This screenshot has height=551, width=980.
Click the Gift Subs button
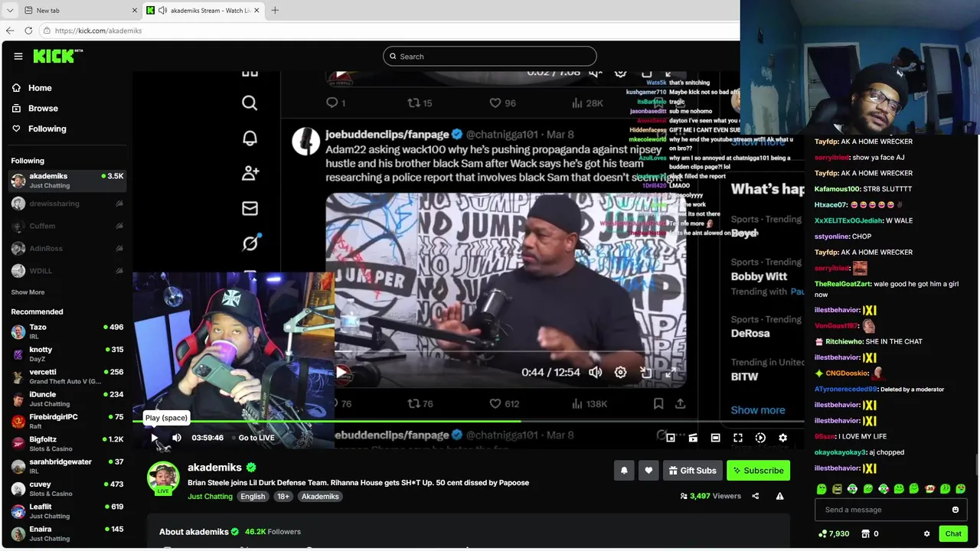(692, 471)
